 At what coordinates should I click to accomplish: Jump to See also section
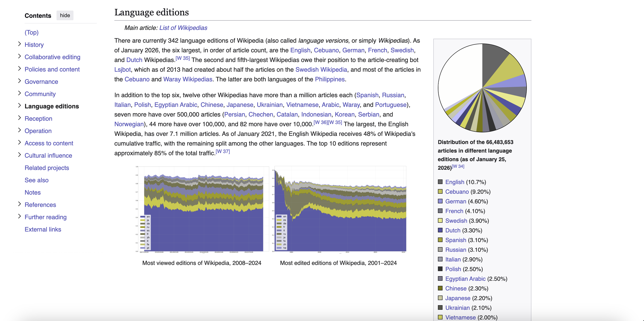pyautogui.click(x=37, y=180)
